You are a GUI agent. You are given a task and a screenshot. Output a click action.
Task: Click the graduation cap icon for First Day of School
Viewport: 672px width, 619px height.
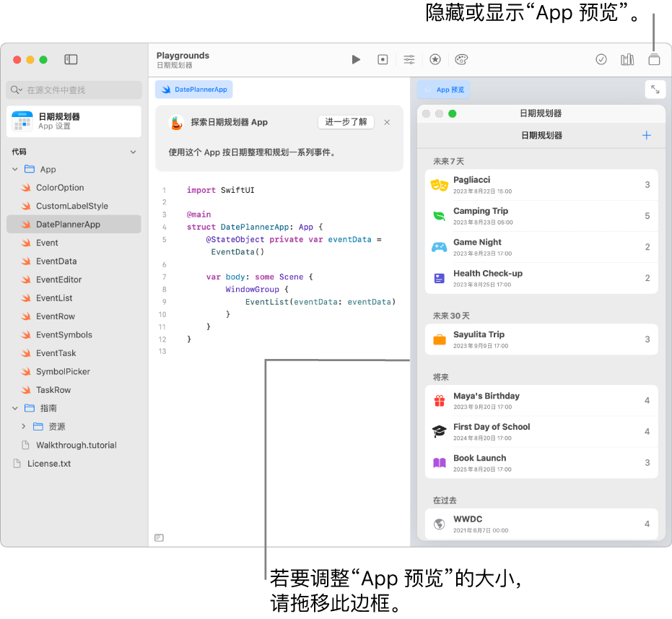click(440, 431)
